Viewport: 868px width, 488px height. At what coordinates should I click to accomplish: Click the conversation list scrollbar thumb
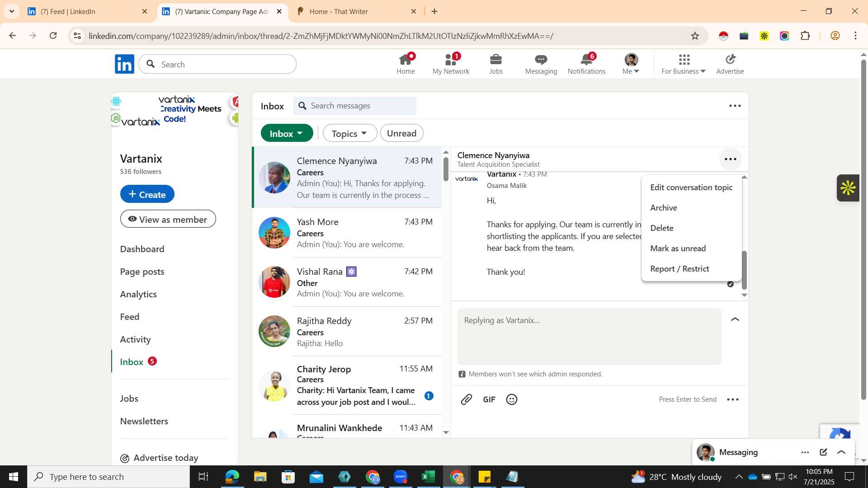[x=446, y=169]
